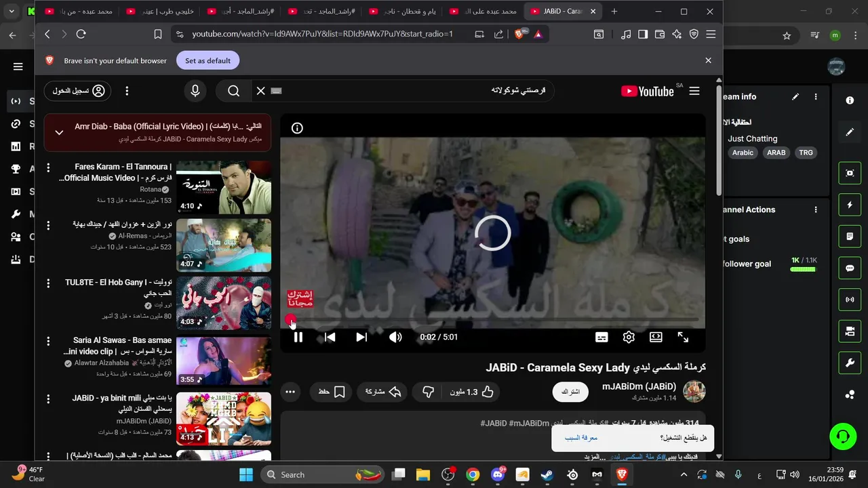Open YouTube guide hamburger menu
Viewport: 868px width, 488px height.
pyautogui.click(x=694, y=91)
